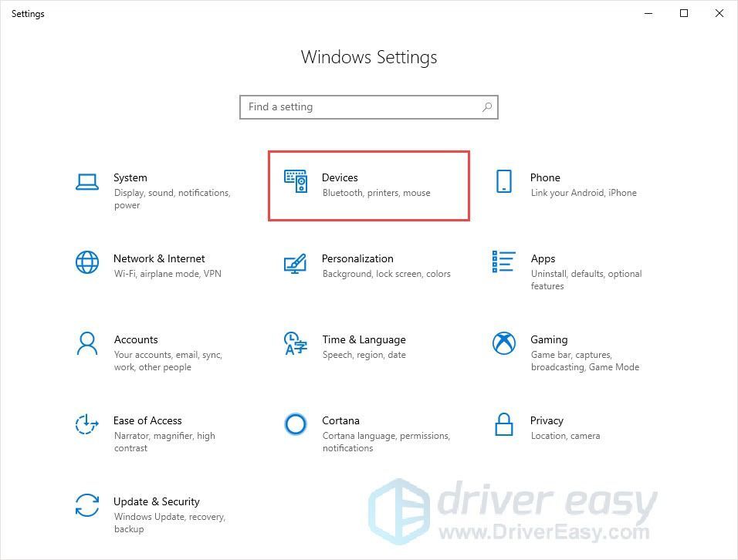This screenshot has width=738, height=560.
Task: Select the Apps title
Action: click(543, 259)
